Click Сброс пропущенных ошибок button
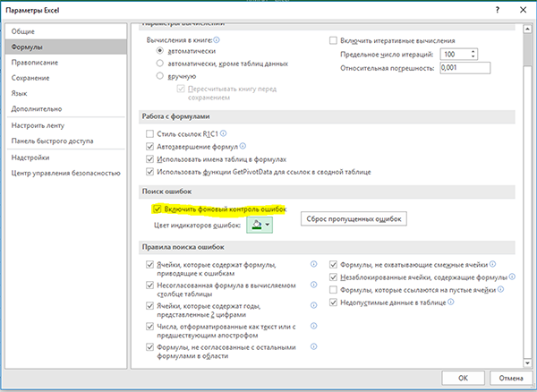The image size is (537, 392). click(x=354, y=218)
